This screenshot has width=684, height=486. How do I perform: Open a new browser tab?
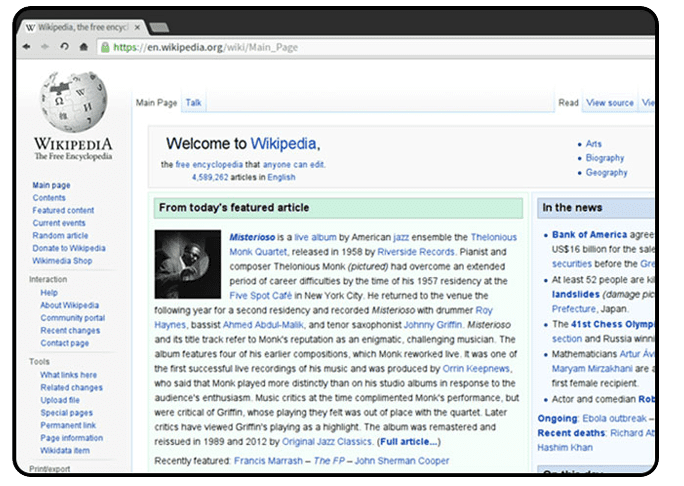pyautogui.click(x=158, y=27)
